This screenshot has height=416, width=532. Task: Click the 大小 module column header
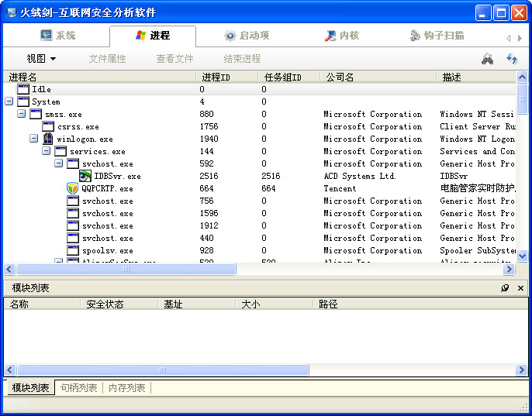275,304
